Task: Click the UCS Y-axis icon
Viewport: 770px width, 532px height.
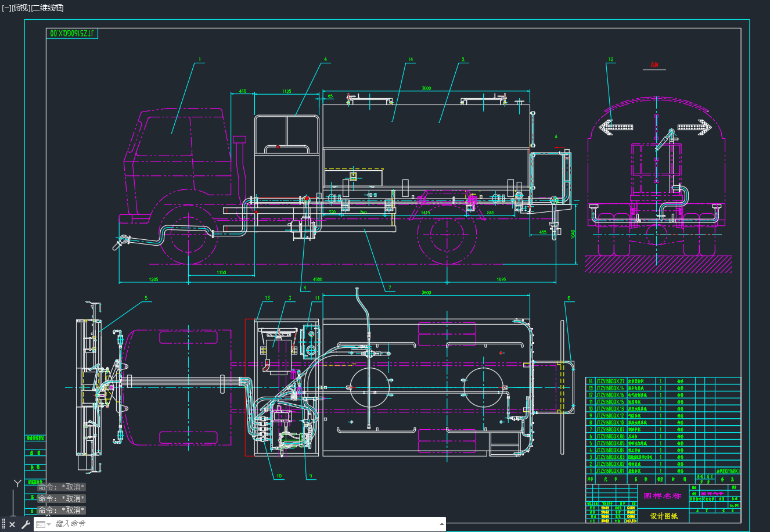Action: [x=18, y=483]
